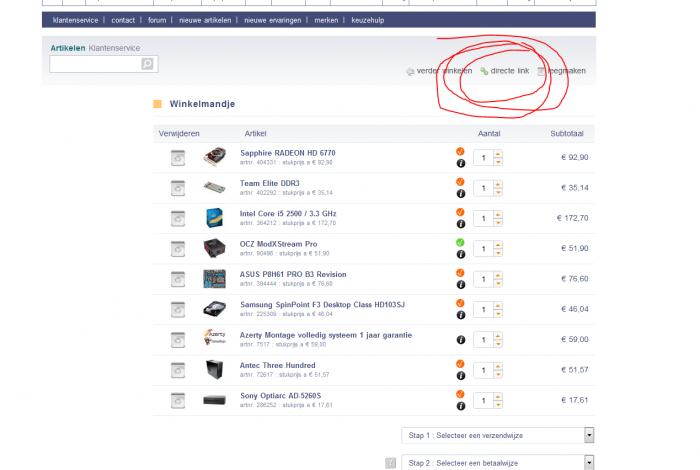Remove Sapphire RADEON HD 6770 via trash icon
Viewport: 700px width, 470px height.
pos(178,158)
